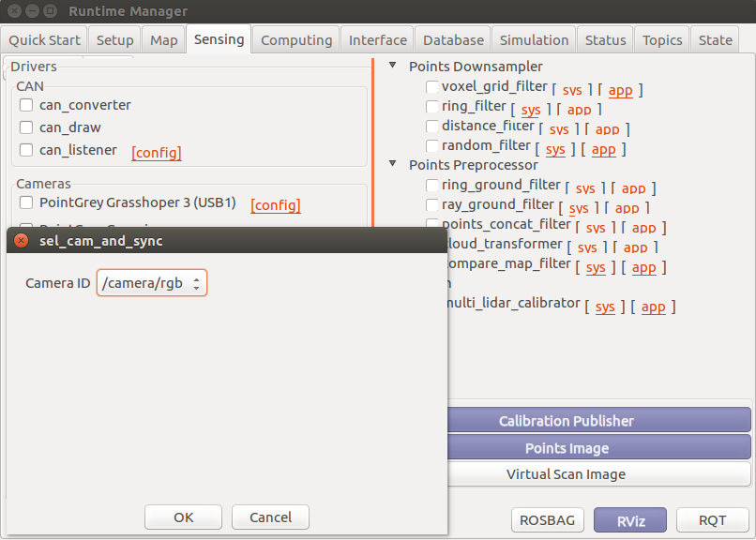756x540 pixels.
Task: Enable ray_ground_filter checkbox
Action: 432,205
